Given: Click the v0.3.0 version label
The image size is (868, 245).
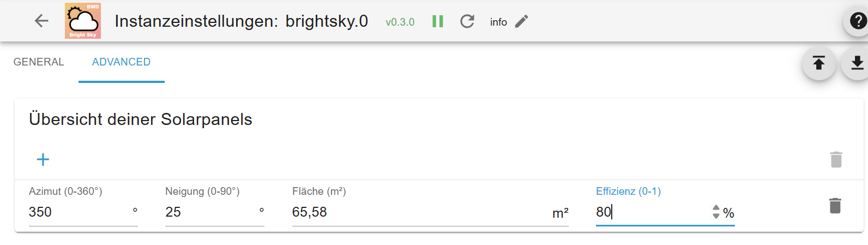Looking at the screenshot, I should pos(400,22).
